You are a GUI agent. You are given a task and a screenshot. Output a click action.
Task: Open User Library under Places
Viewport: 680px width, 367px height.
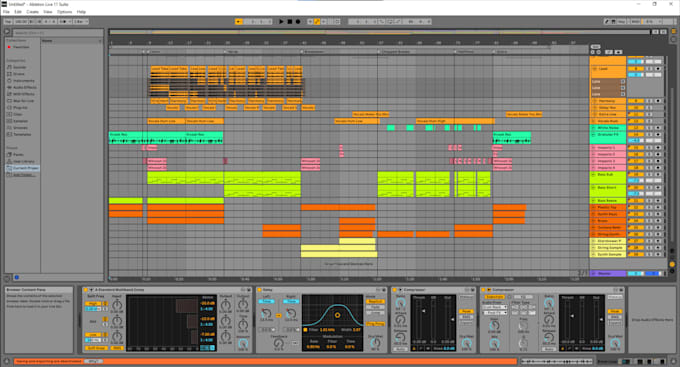(x=23, y=161)
